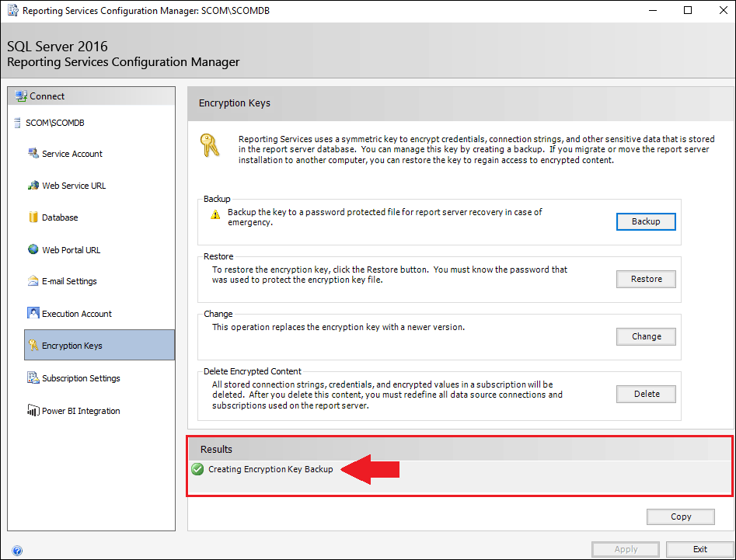Image resolution: width=736 pixels, height=560 pixels.
Task: Click the Web Portal URL globe icon
Action: (x=33, y=249)
